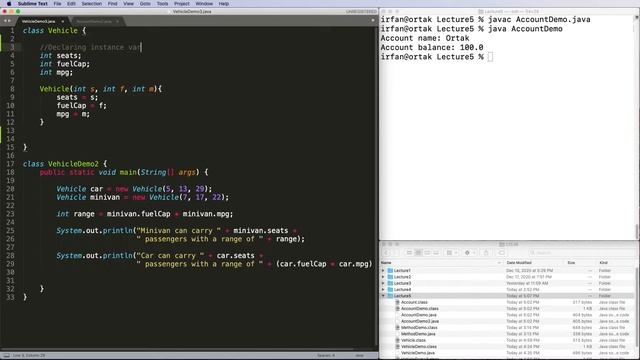Open the Apple menu

[9, 4]
